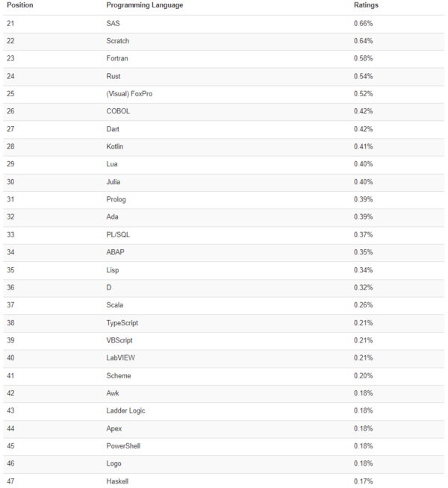This screenshot has width=448, height=488.
Task: Select COBOL in the table
Action: [118, 111]
